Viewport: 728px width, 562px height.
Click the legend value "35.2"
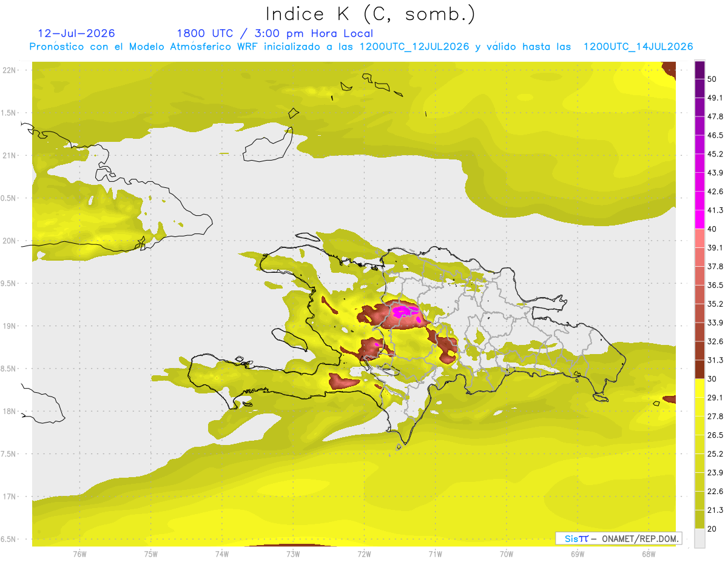point(715,304)
